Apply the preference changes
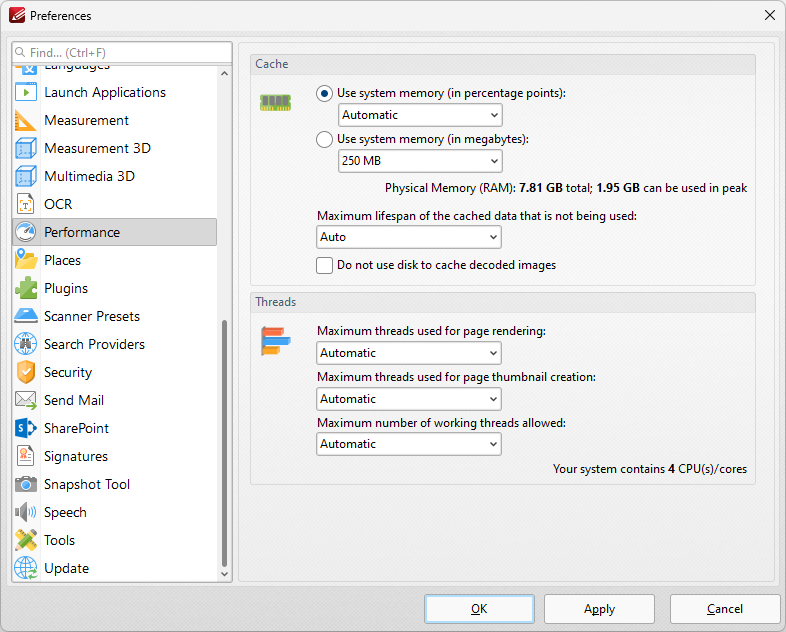 pos(600,609)
